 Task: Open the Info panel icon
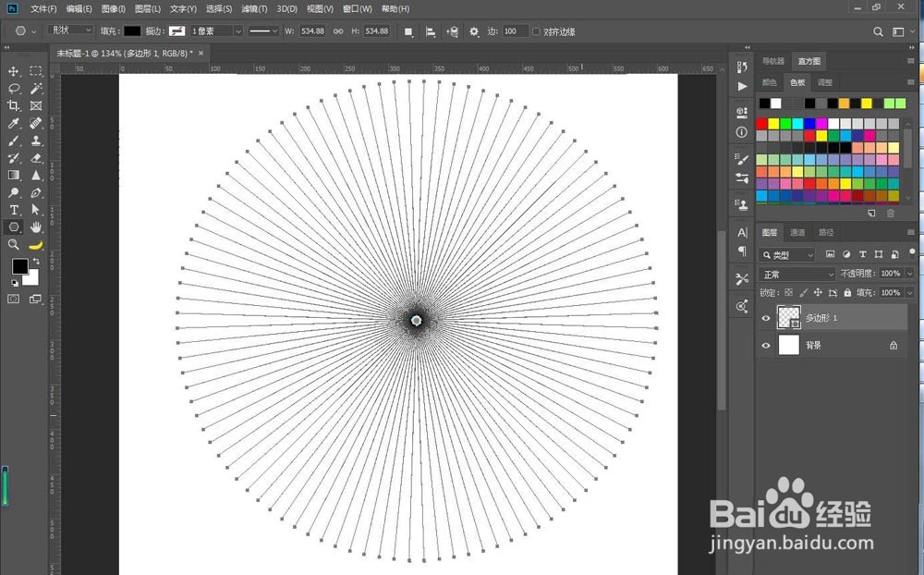(742, 132)
